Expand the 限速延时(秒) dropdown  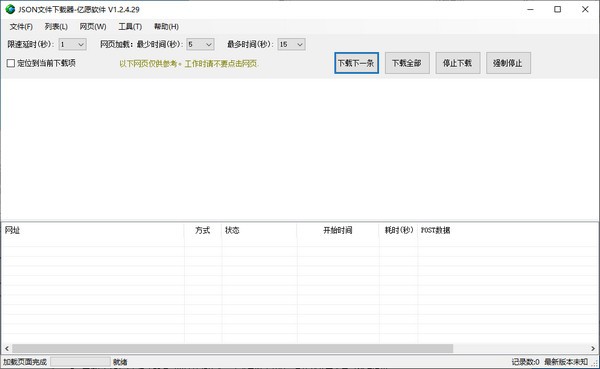[73, 44]
